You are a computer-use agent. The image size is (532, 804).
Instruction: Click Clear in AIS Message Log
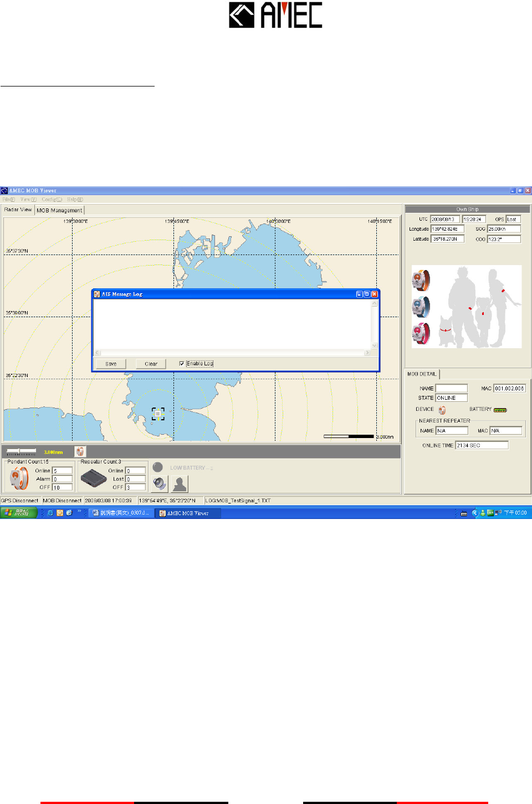(151, 364)
